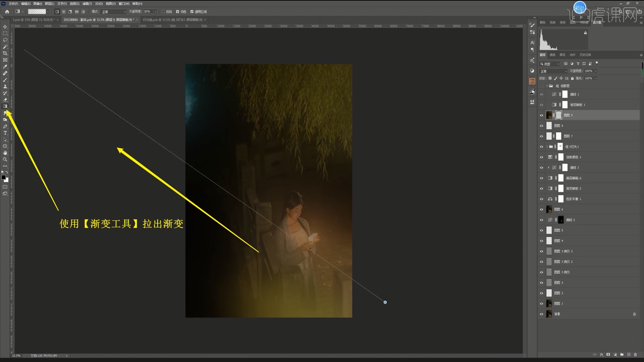Switch to the 通道 (Channels) panel tab
The height and width of the screenshot is (362, 644).
click(552, 55)
